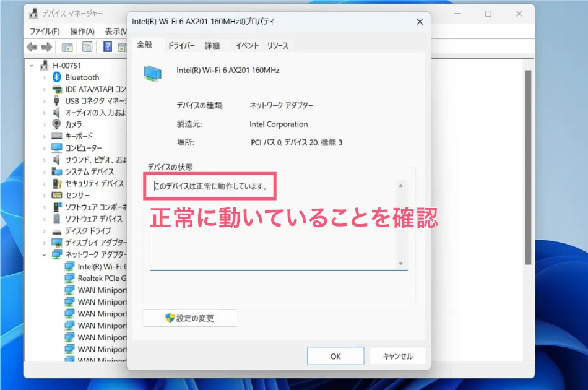Select the キーボード device category icon
Viewport: 588px width, 390px height.
(x=58, y=136)
